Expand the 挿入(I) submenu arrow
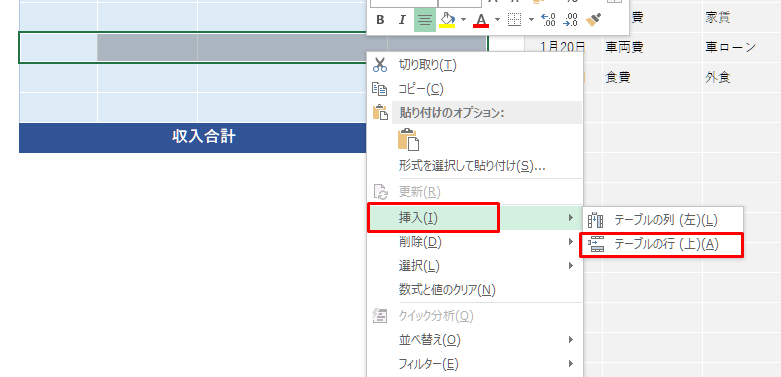781x377 pixels. point(571,218)
